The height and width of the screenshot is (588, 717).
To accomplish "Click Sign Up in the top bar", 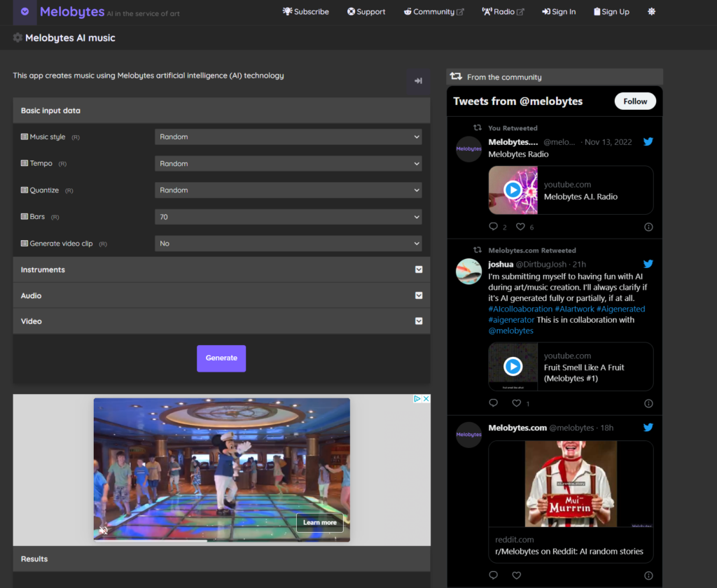I will pyautogui.click(x=611, y=12).
